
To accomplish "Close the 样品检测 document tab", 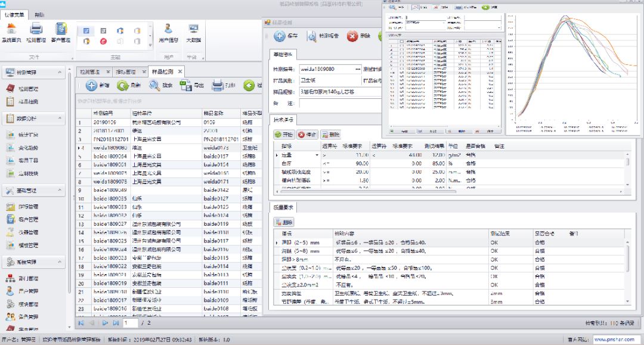I will (180, 72).
